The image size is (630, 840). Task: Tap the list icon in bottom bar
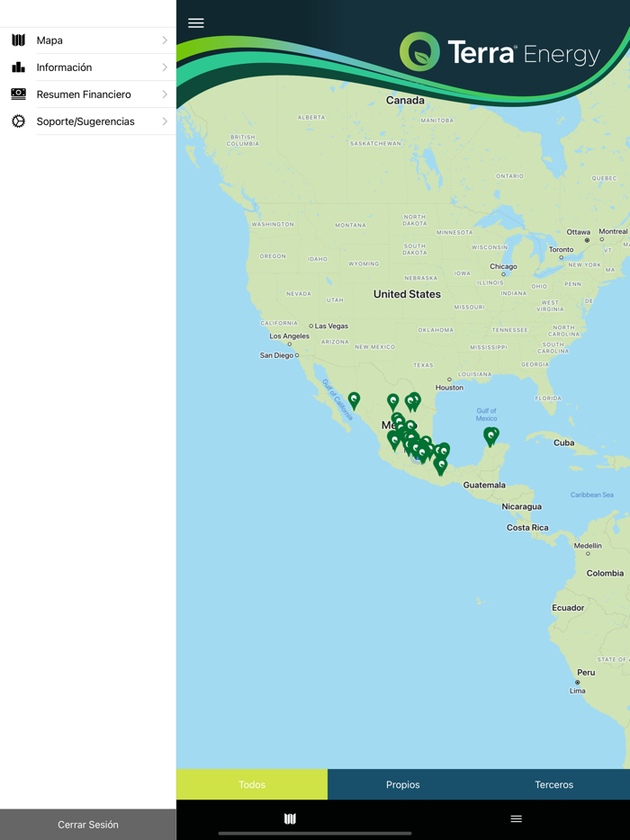point(517,818)
